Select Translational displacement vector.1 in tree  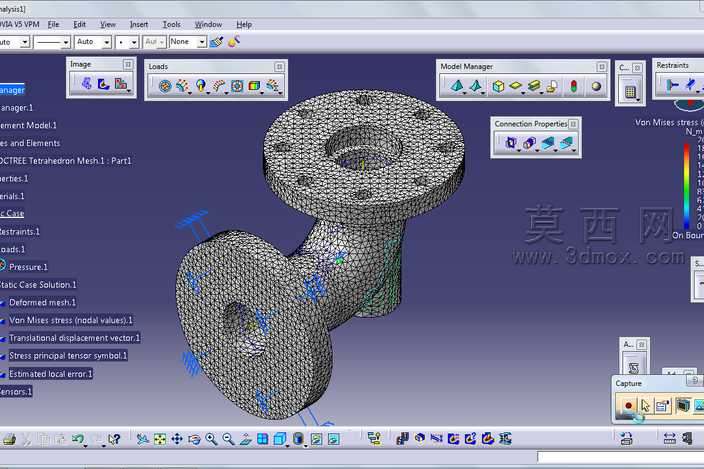tap(74, 338)
